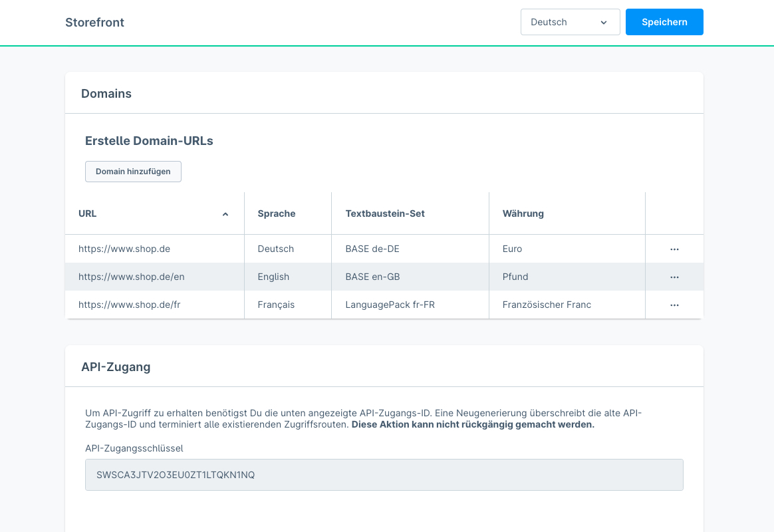This screenshot has width=774, height=532.
Task: Click the Pfund currency cell
Action: (515, 277)
